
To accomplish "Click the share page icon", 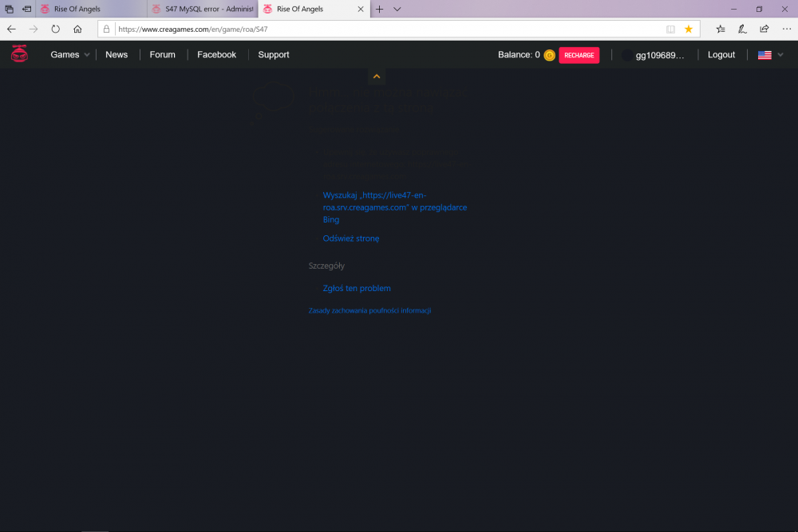I will 764,29.
